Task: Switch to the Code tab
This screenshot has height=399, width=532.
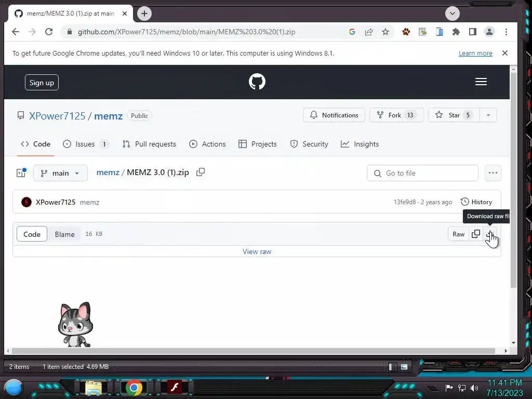Action: (36, 144)
